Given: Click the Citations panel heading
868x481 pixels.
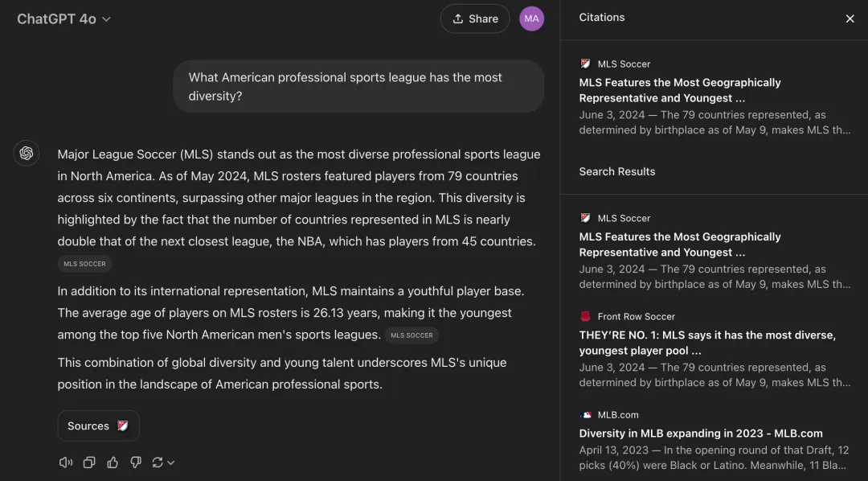Looking at the screenshot, I should pos(602,17).
